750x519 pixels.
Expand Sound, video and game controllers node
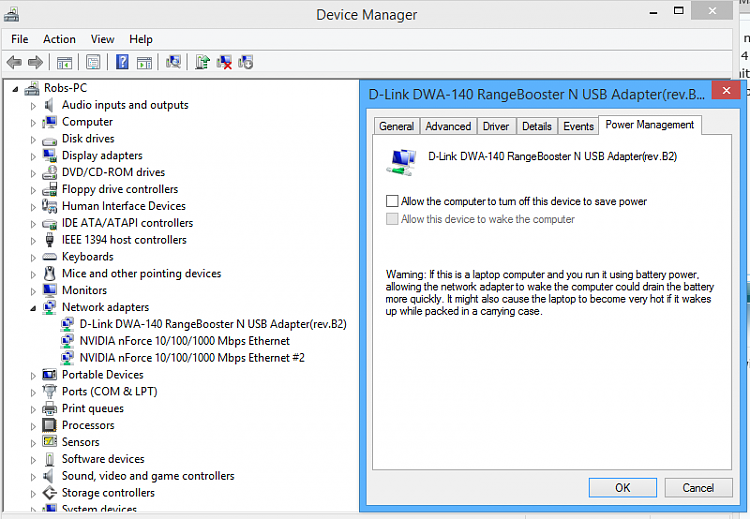click(x=33, y=477)
